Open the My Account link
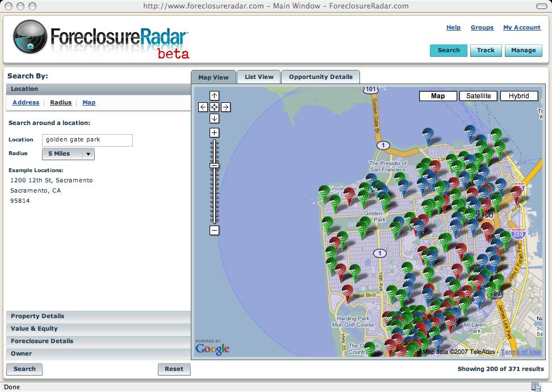 coord(521,27)
